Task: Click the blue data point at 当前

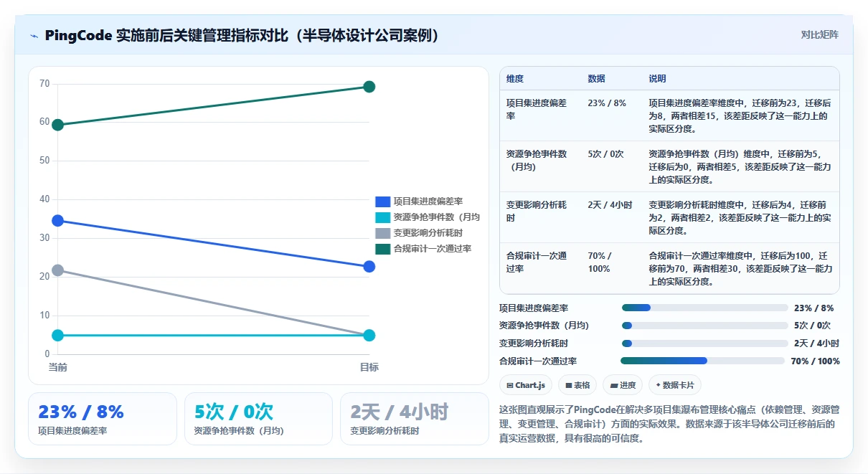Action: [x=58, y=221]
